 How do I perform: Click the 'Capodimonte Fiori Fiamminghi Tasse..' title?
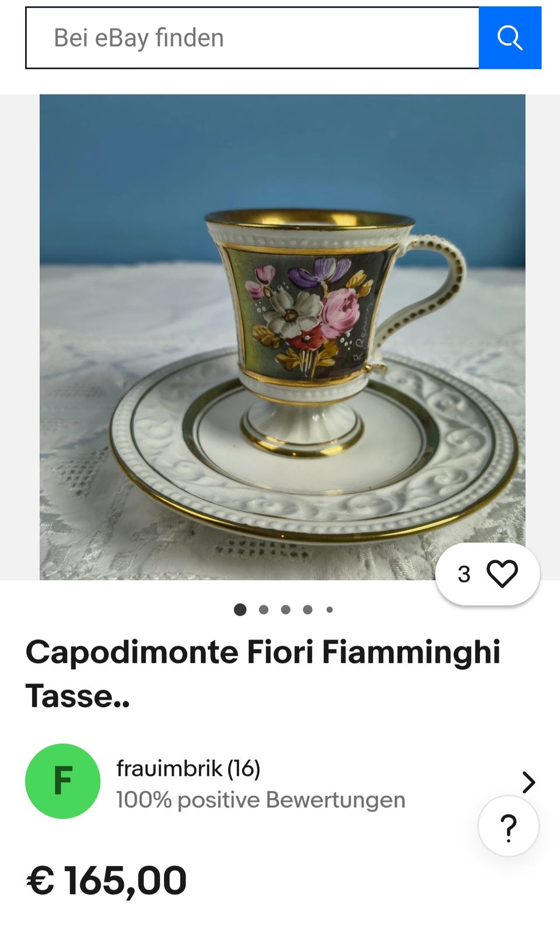click(263, 674)
